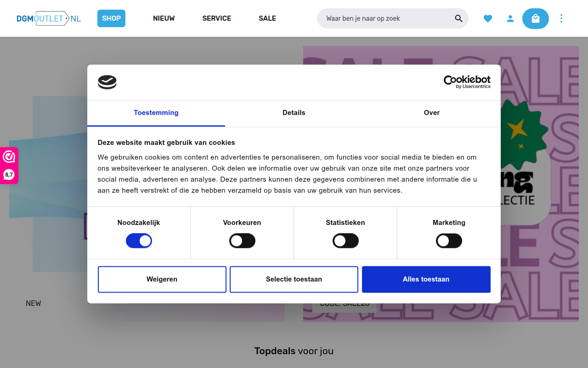Open the SALE menu item
Screen dimensions: 588x368
267,18
